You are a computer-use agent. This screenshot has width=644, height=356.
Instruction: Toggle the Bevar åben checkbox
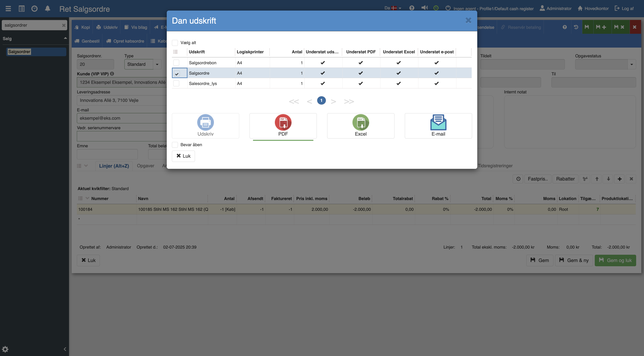[175, 145]
